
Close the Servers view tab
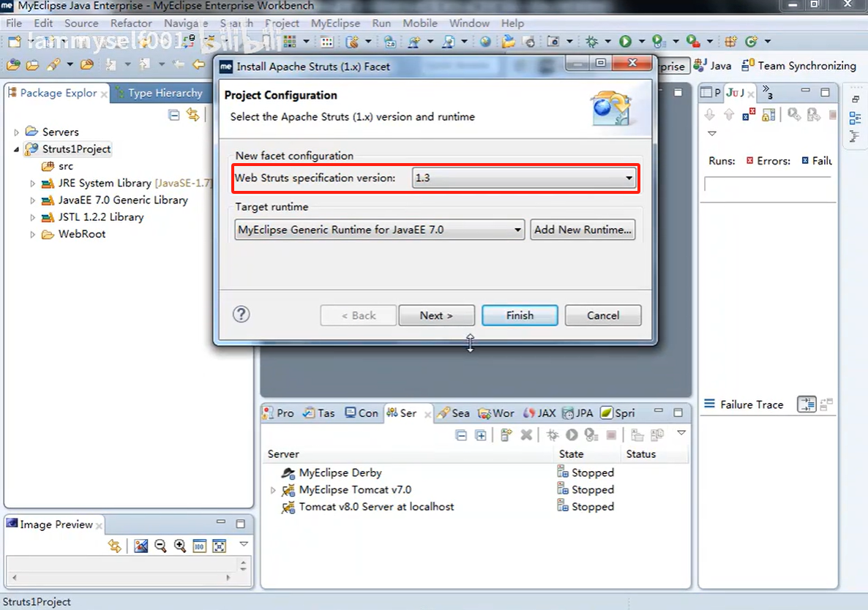[427, 414]
